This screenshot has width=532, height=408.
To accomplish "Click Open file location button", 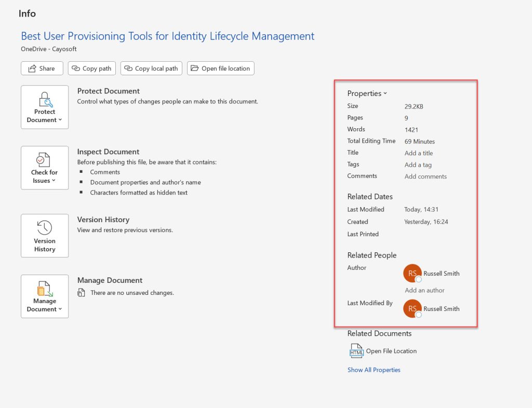I will point(220,68).
